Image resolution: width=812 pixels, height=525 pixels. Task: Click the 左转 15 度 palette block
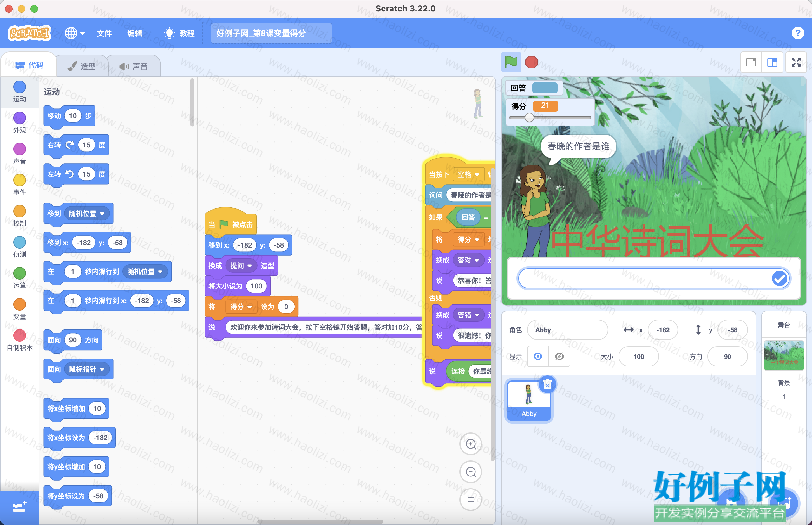(x=76, y=174)
